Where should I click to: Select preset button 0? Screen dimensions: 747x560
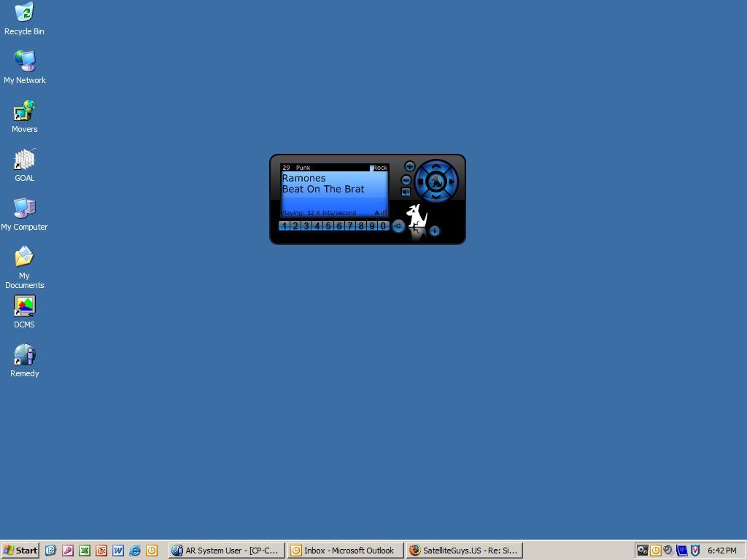[x=382, y=226]
